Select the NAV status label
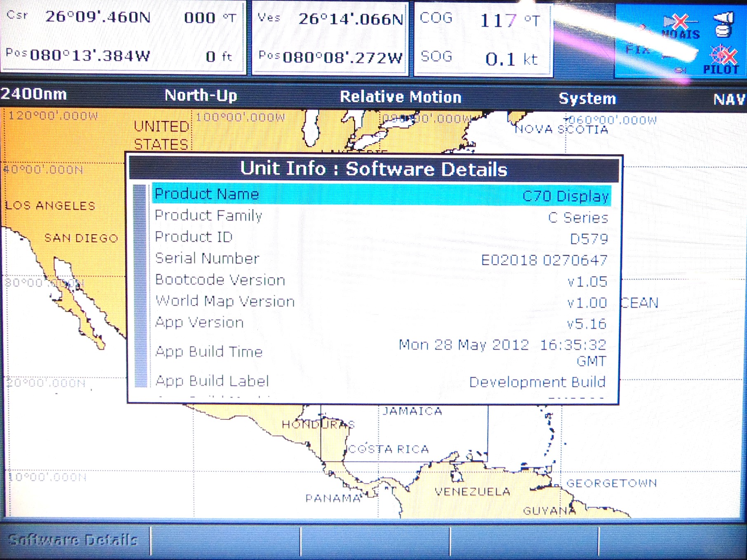Screen dimensions: 747x560 (729, 99)
